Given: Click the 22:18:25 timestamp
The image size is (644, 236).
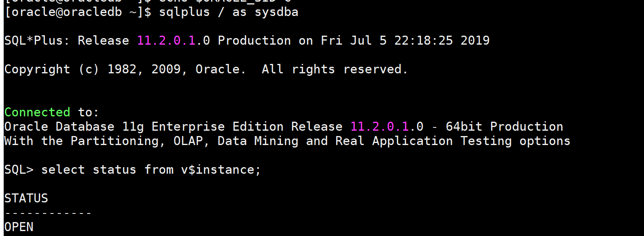Looking at the screenshot, I should pos(423,41).
